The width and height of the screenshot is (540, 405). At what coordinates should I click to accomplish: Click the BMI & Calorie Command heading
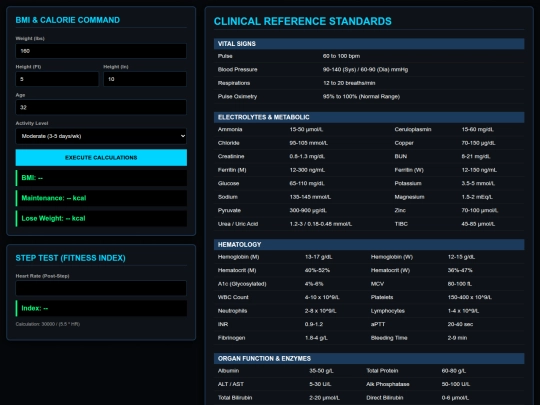[x=68, y=20]
